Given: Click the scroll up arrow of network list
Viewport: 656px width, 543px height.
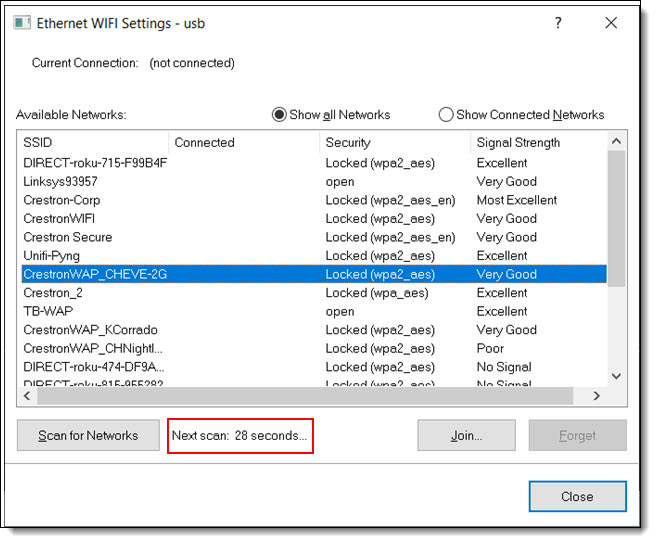Looking at the screenshot, I should (616, 141).
